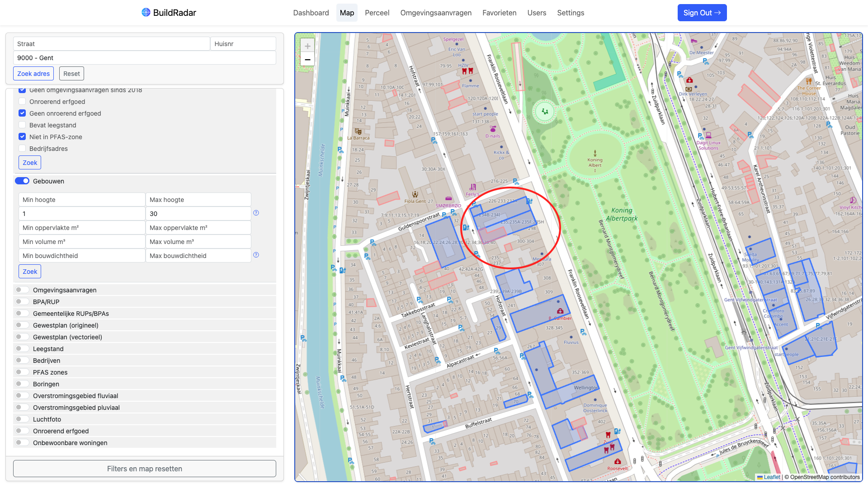Viewport: 868px width, 488px height.
Task: Turn on the Luchtfoto layer
Action: 22,419
